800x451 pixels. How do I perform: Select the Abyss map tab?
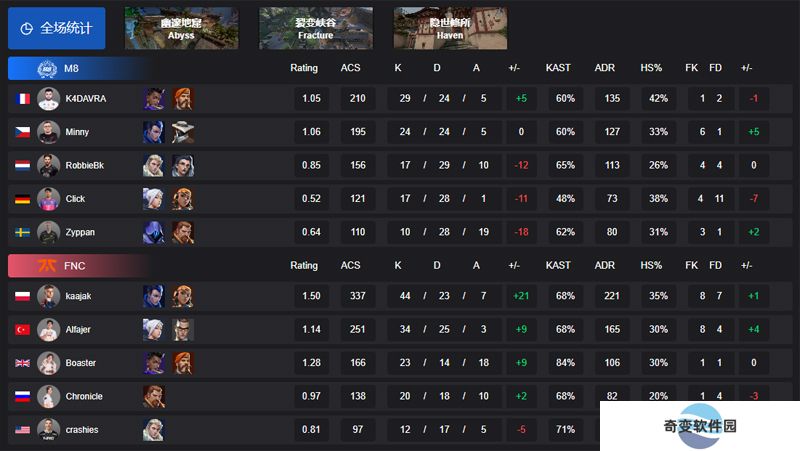(181, 28)
